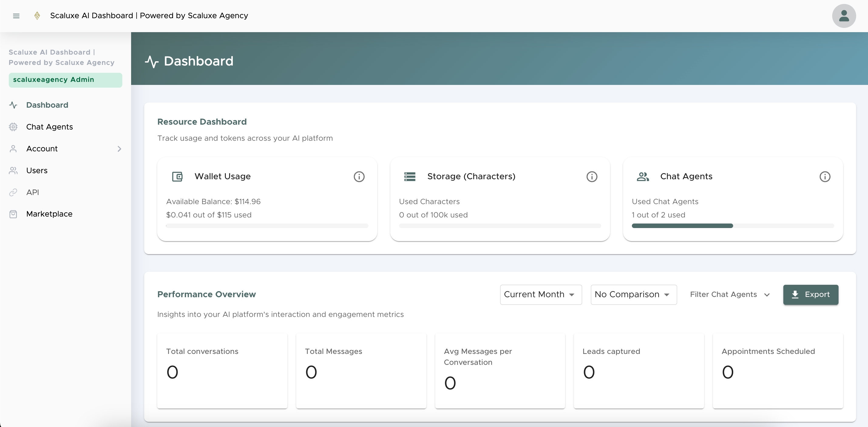Click the hamburger menu icon
Image resolution: width=868 pixels, height=427 pixels.
point(16,16)
